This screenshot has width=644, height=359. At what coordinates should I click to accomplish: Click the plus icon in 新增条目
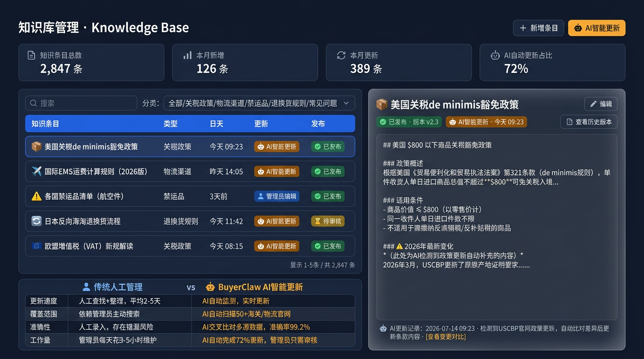pyautogui.click(x=523, y=28)
